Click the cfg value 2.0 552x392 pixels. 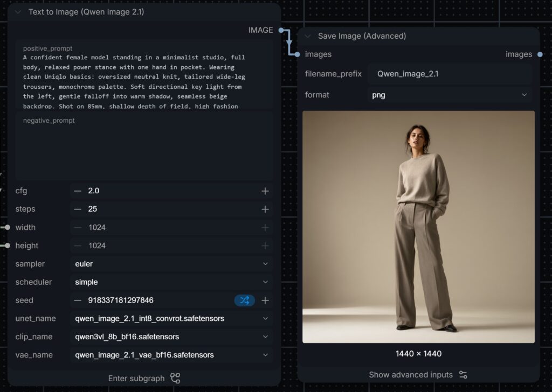click(x=94, y=191)
